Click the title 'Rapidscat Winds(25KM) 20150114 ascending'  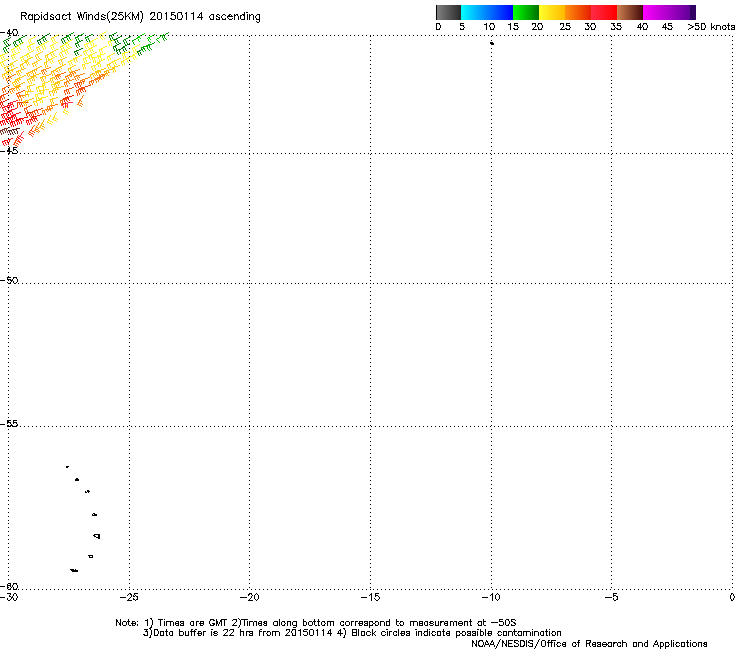pos(140,17)
